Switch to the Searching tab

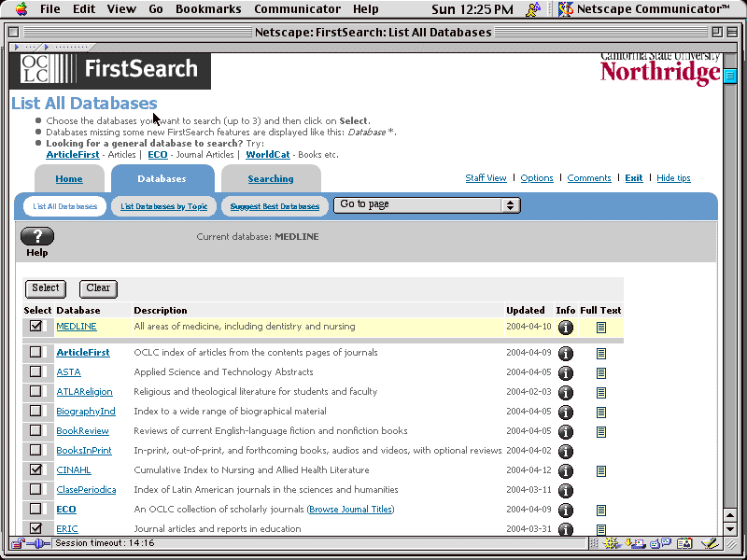[x=271, y=178]
